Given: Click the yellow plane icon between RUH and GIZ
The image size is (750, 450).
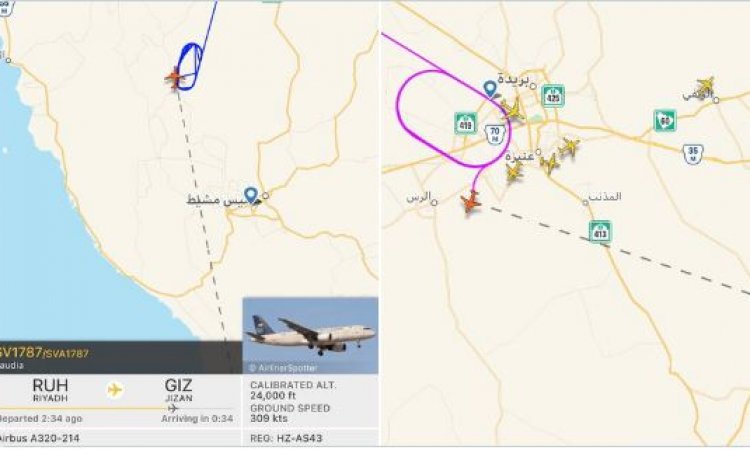Looking at the screenshot, I should click(115, 390).
